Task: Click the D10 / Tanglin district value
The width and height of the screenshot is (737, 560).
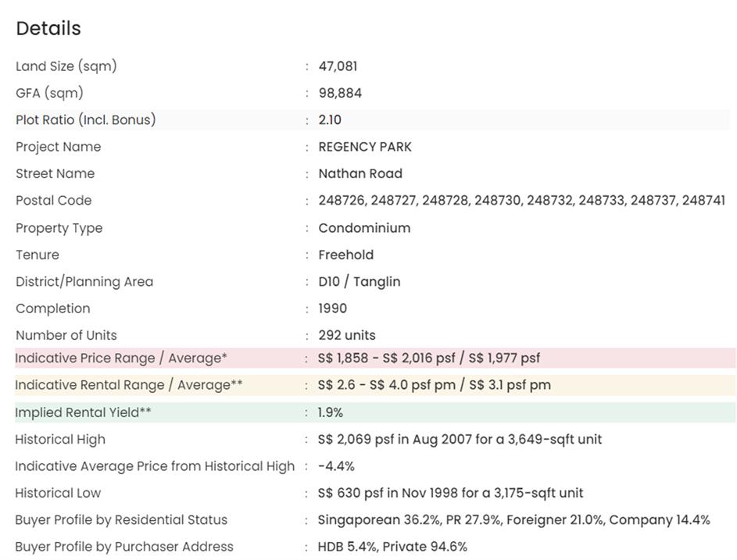Action: pos(359,281)
